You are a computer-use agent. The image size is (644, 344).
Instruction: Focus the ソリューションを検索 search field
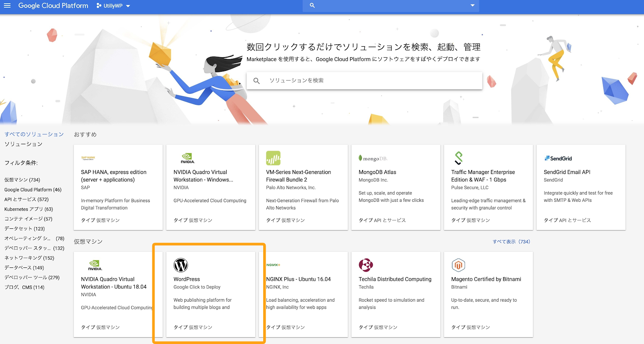364,81
